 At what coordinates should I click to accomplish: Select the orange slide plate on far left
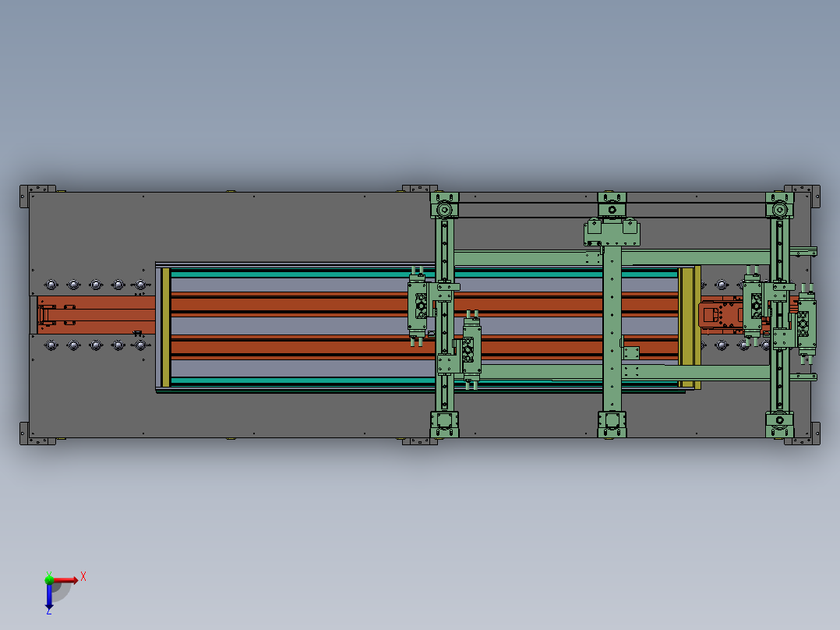(97, 315)
